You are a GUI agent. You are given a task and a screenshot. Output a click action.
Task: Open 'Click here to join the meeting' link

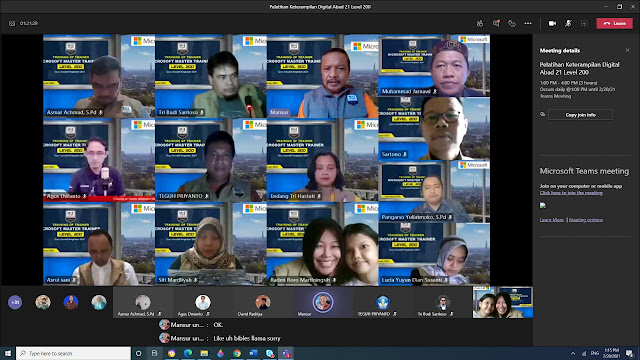coord(571,193)
